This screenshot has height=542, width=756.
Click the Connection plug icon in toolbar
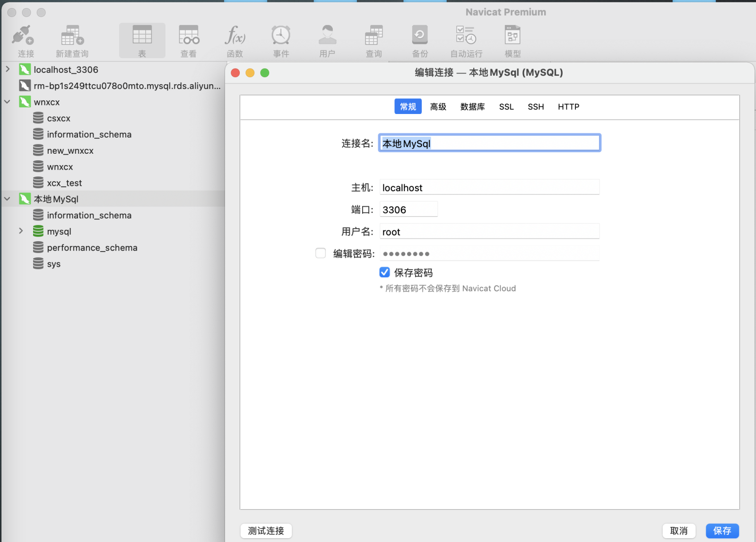(23, 35)
